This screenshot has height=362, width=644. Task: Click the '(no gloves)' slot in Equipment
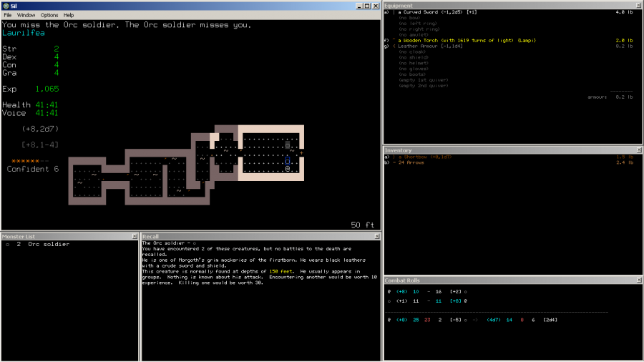coord(414,69)
